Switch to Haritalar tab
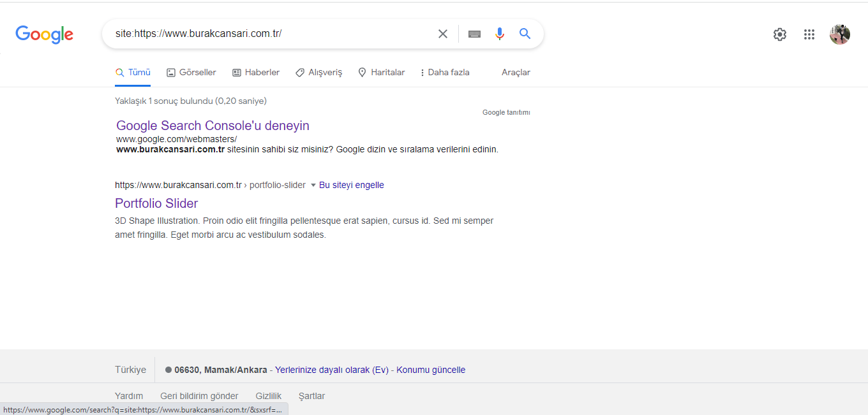This screenshot has width=868, height=415. tap(381, 73)
